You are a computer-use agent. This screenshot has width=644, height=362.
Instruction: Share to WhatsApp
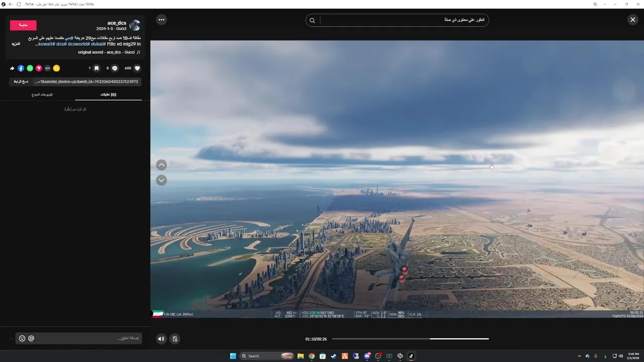tap(30, 68)
